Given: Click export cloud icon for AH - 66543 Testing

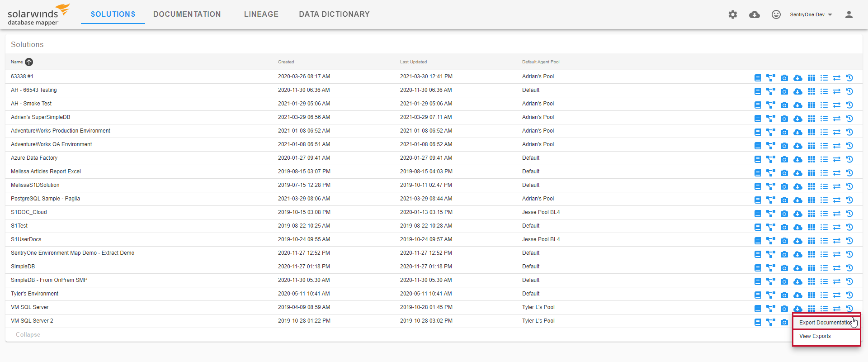Looking at the screenshot, I should (x=798, y=91).
